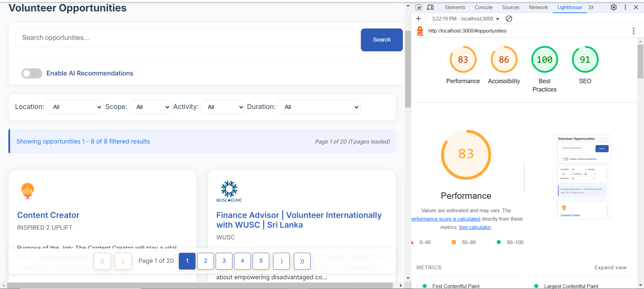Open the Scope filter dropdown
Screen dimensions: 644x289
pyautogui.click(x=150, y=107)
